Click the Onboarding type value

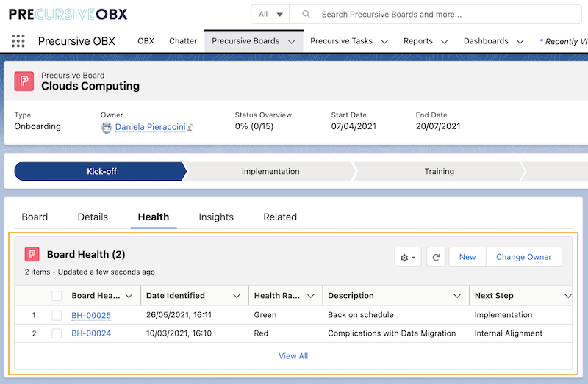coord(37,126)
